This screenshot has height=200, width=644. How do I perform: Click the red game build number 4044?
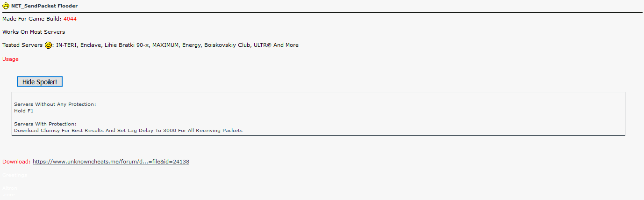[x=70, y=19]
